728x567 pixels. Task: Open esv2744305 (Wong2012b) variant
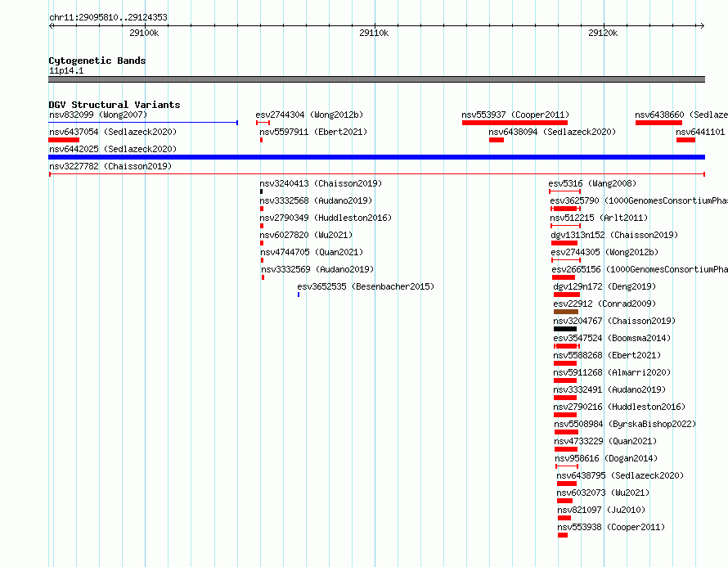coord(604,252)
